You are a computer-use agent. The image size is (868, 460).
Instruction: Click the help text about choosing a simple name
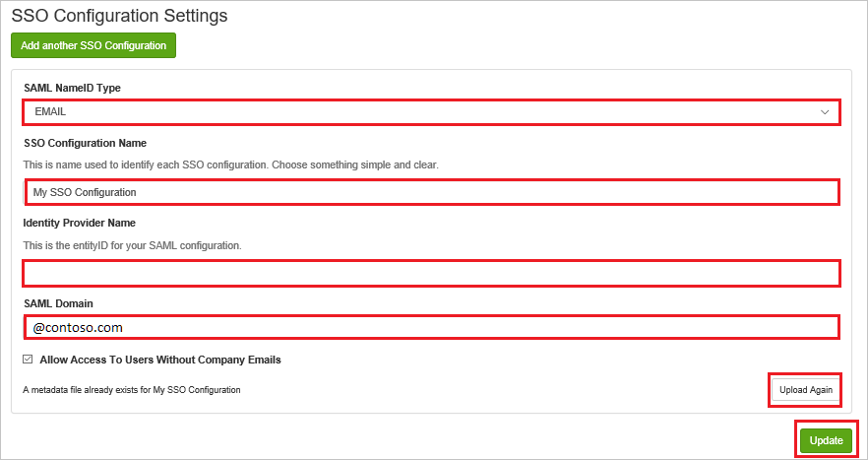click(231, 165)
